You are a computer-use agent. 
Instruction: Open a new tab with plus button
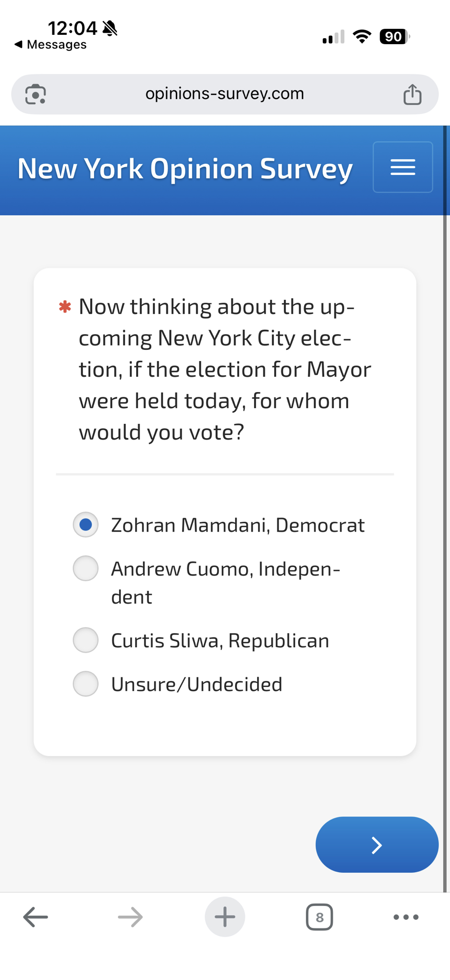coord(225,917)
